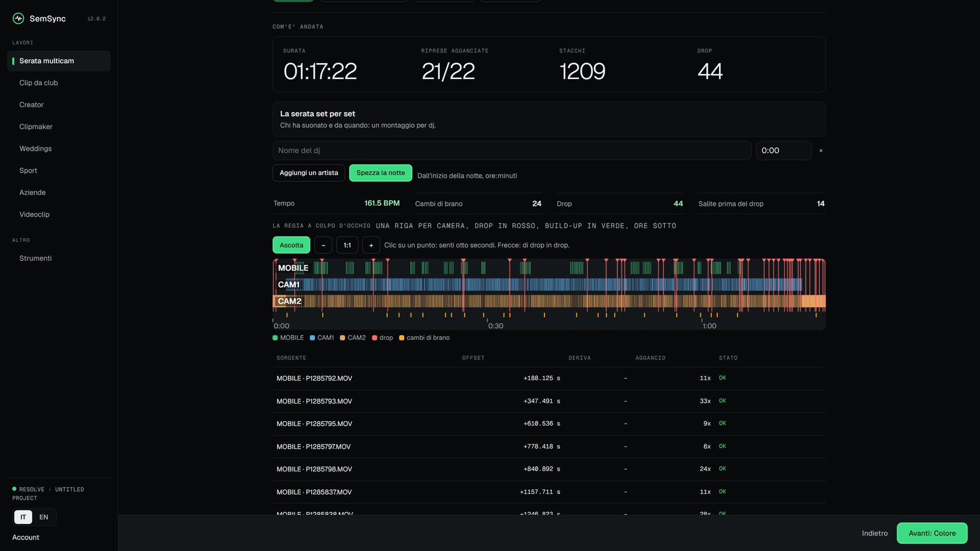Click the SORGENTE column header

291,358
